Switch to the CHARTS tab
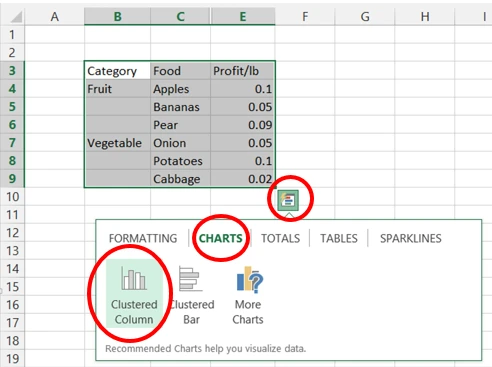Viewport: 492px width, 367px height. click(221, 238)
